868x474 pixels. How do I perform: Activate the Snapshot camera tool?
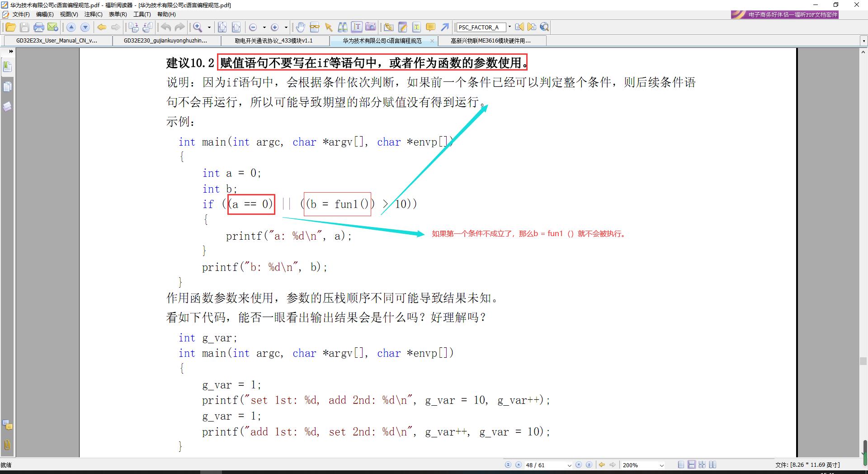pyautogui.click(x=371, y=27)
